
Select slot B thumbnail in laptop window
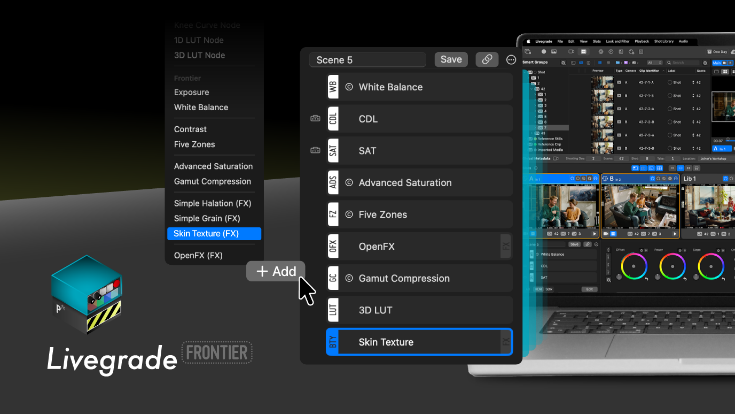pyautogui.click(x=640, y=206)
